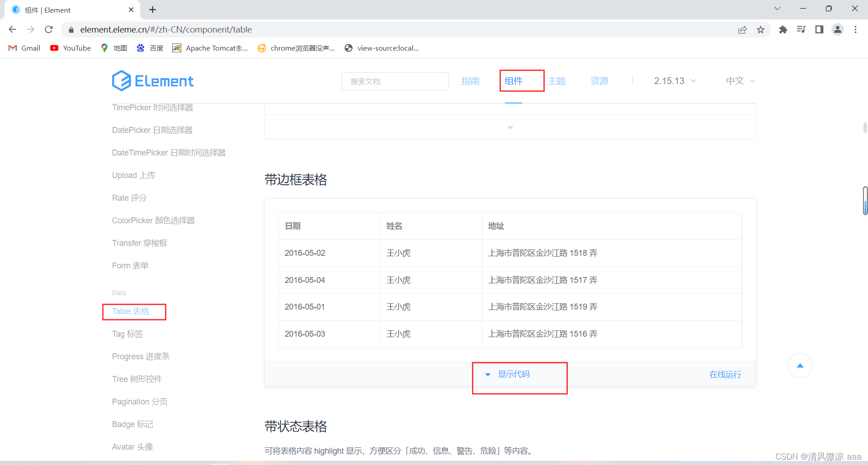Open the view-source:local bookmark
The height and width of the screenshot is (465, 868).
pyautogui.click(x=382, y=48)
